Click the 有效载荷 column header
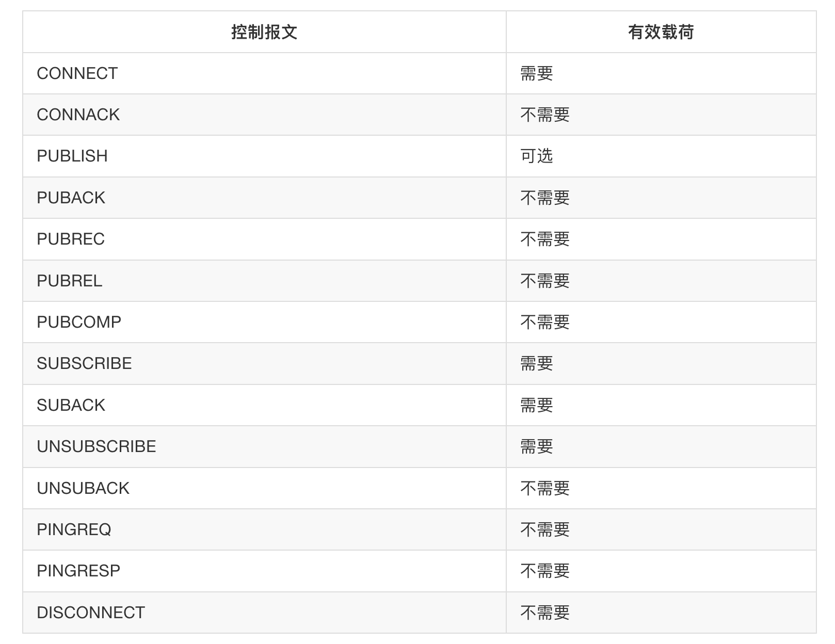Viewport: 835px width, 644px height. (x=661, y=32)
